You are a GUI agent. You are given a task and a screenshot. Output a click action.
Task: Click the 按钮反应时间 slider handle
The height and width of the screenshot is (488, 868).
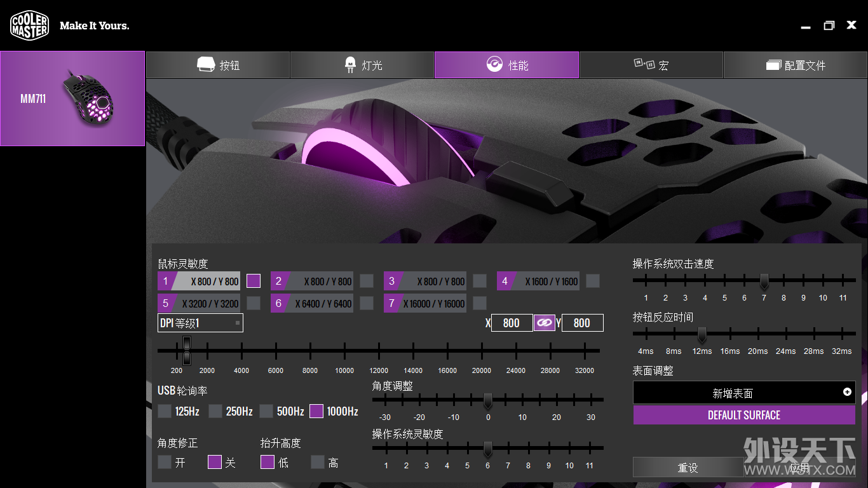click(702, 334)
